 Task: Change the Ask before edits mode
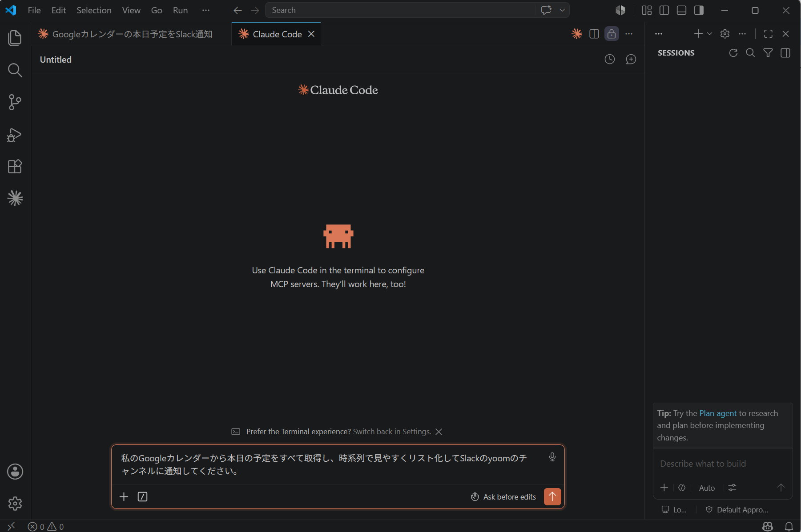(x=503, y=497)
